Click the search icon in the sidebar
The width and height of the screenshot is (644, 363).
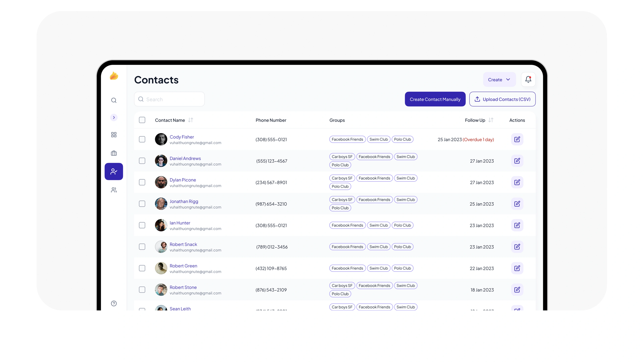click(114, 100)
